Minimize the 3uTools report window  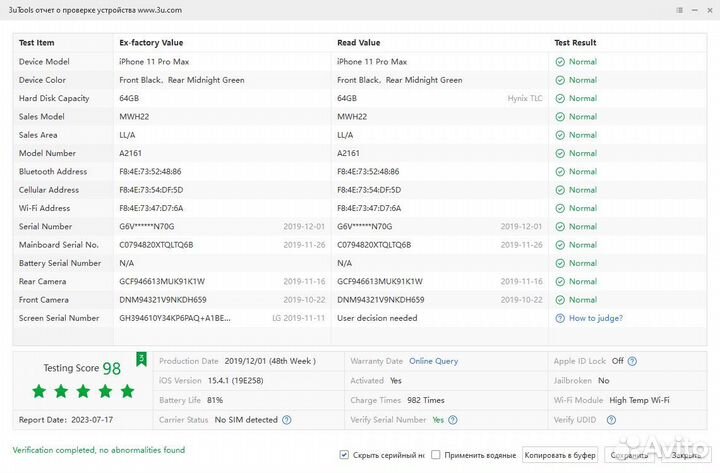click(695, 10)
